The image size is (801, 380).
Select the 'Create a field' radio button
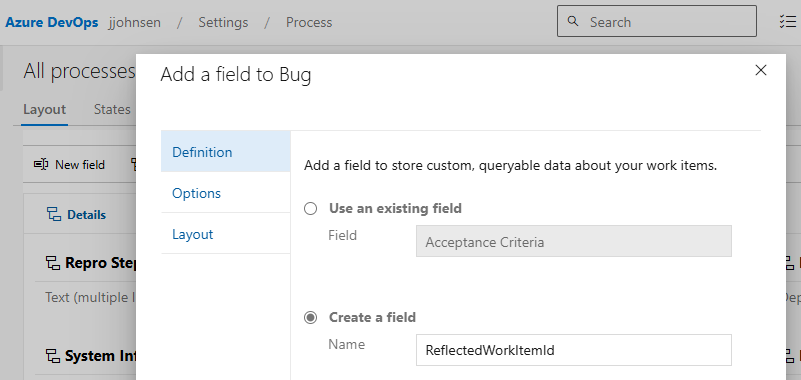tap(311, 318)
